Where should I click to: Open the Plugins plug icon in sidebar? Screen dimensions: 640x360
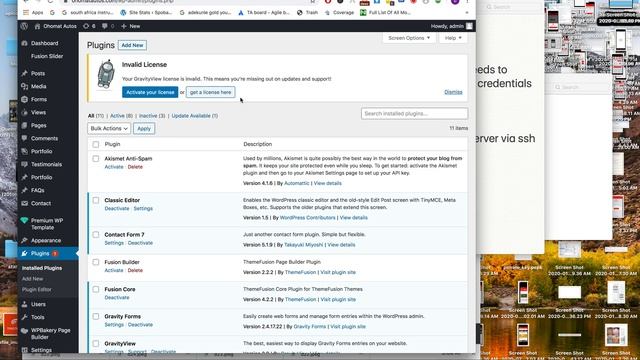pyautogui.click(x=24, y=253)
